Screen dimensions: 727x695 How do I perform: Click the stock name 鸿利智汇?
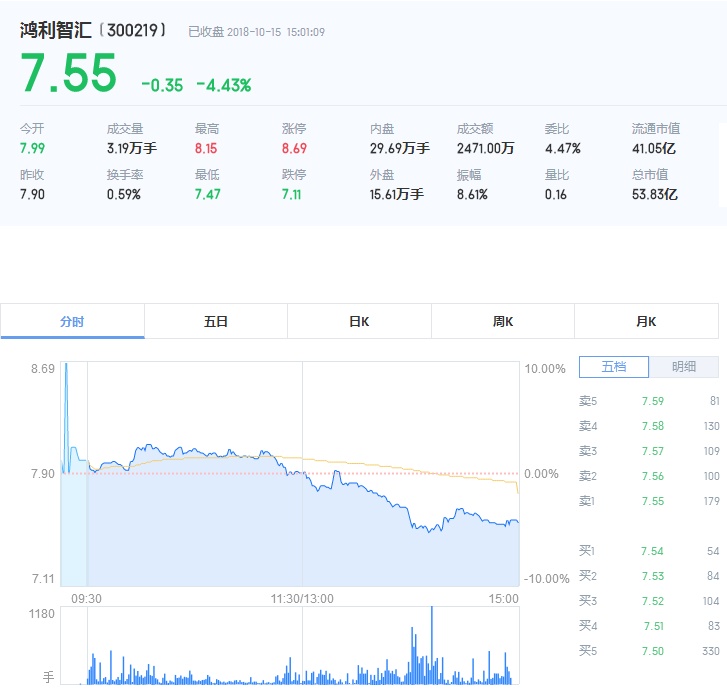tap(56, 31)
